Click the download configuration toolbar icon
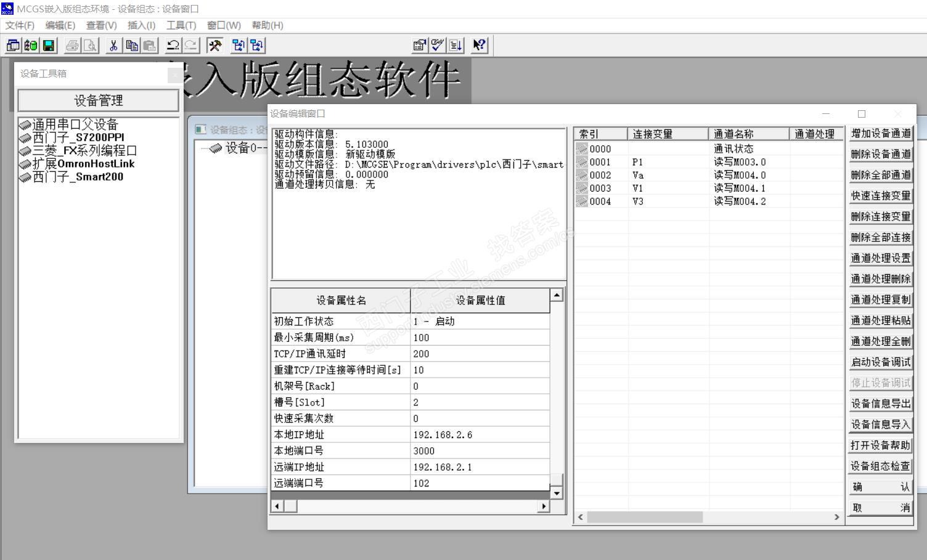This screenshot has width=927, height=560. pos(239,45)
